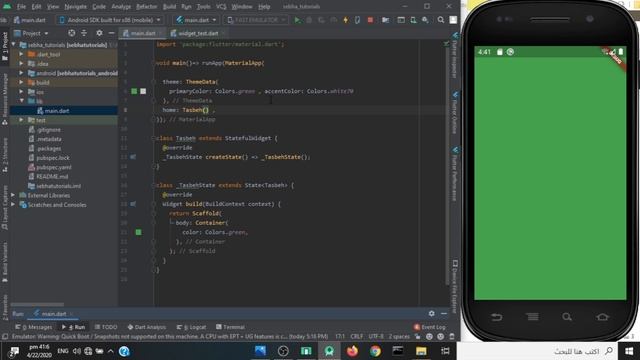
Task: Expand External Libraries node
Action: coord(13,195)
